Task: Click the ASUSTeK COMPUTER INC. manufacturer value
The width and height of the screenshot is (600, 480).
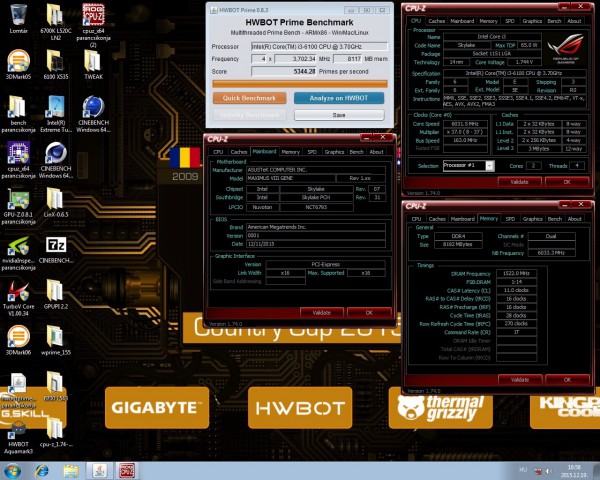Action: 316,170
